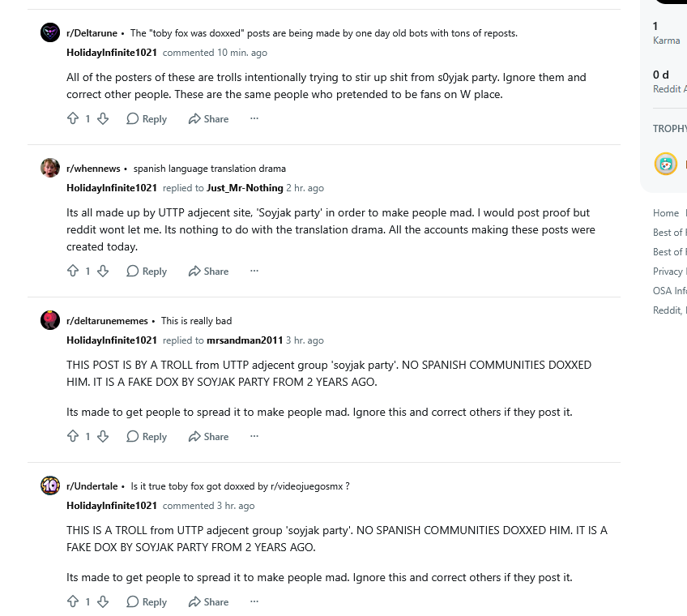This screenshot has width=687, height=616.
Task: Open the 'spanish language translation drama' post
Action: tap(210, 169)
